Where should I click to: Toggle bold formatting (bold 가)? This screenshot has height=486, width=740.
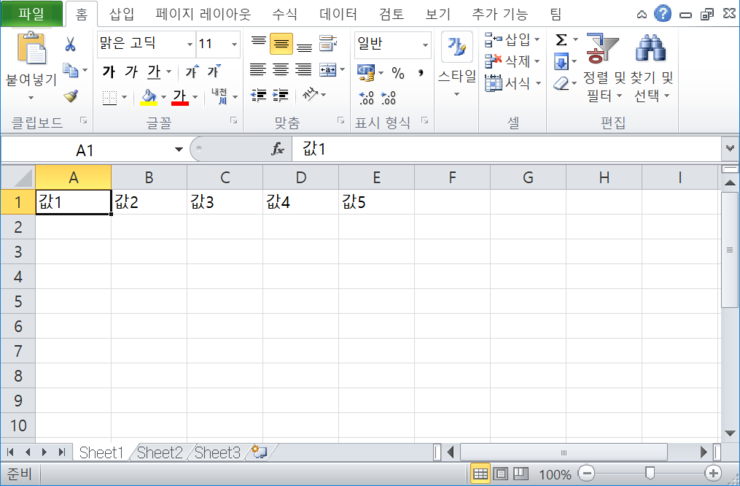click(108, 71)
